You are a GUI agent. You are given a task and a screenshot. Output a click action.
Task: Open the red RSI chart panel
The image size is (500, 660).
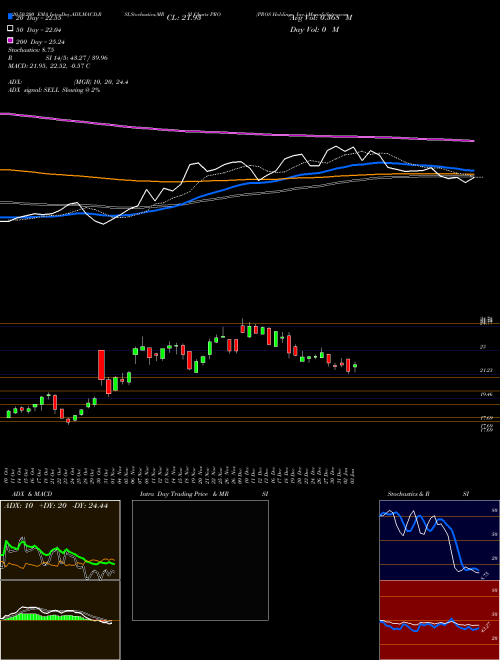pyautogui.click(x=439, y=620)
